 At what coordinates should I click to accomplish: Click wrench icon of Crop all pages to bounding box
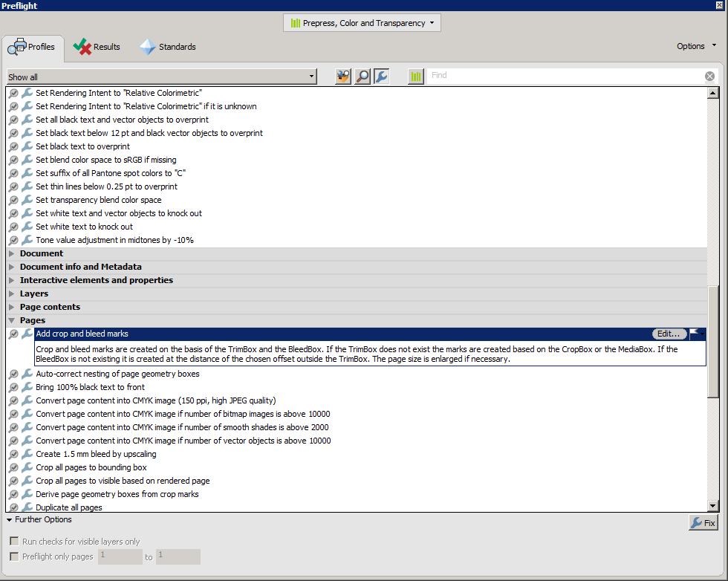pyautogui.click(x=27, y=467)
